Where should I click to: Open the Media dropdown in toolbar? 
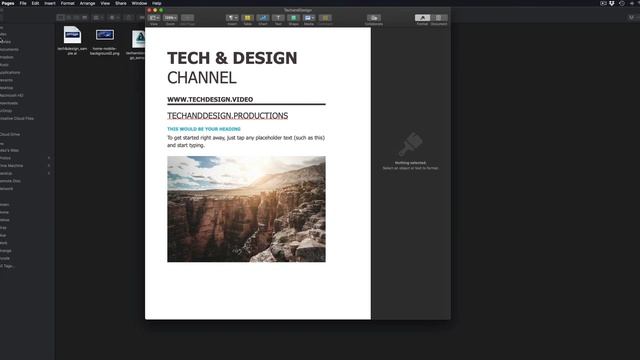click(309, 18)
